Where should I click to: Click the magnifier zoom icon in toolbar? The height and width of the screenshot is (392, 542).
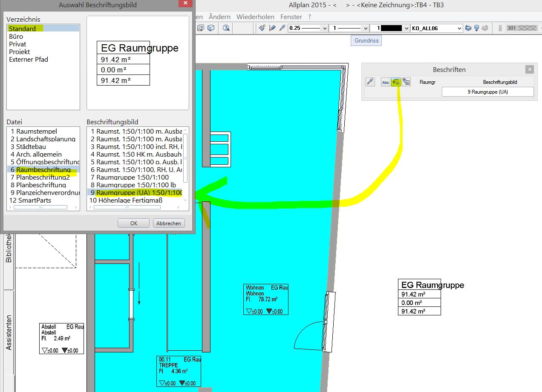[x=226, y=28]
